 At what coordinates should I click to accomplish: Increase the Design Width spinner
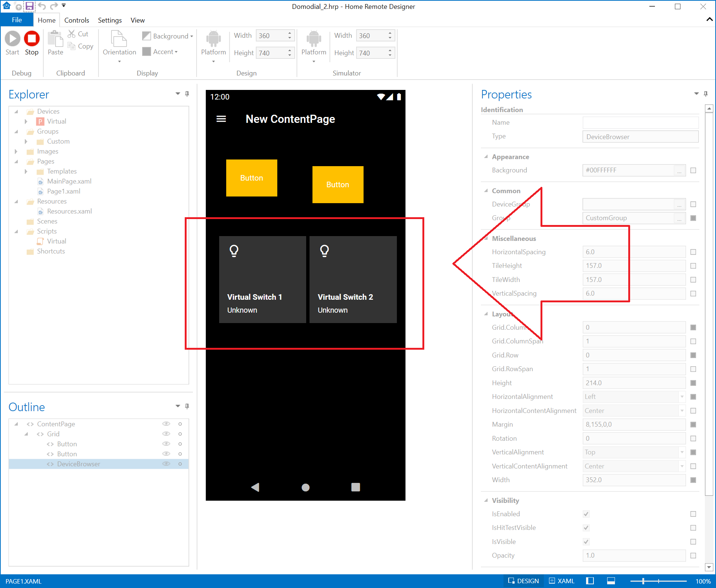(290, 33)
